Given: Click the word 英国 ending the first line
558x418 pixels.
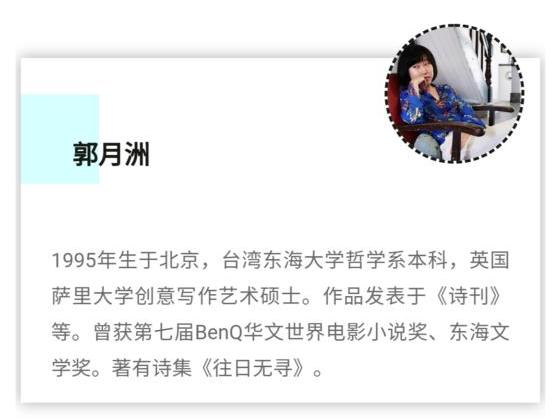Looking at the screenshot, I should pyautogui.click(x=489, y=260).
